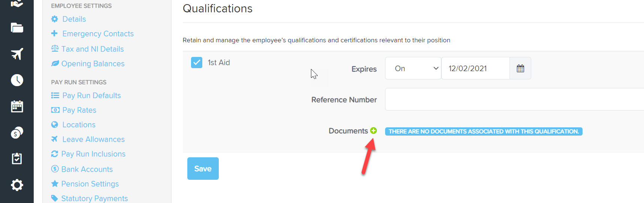This screenshot has width=644, height=203.
Task: Click the Save button
Action: click(203, 169)
